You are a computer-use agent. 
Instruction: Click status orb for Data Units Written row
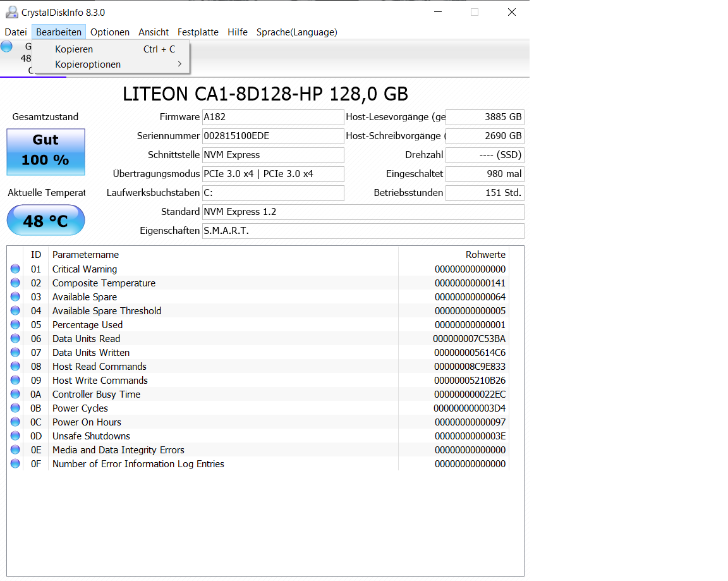tap(15, 353)
